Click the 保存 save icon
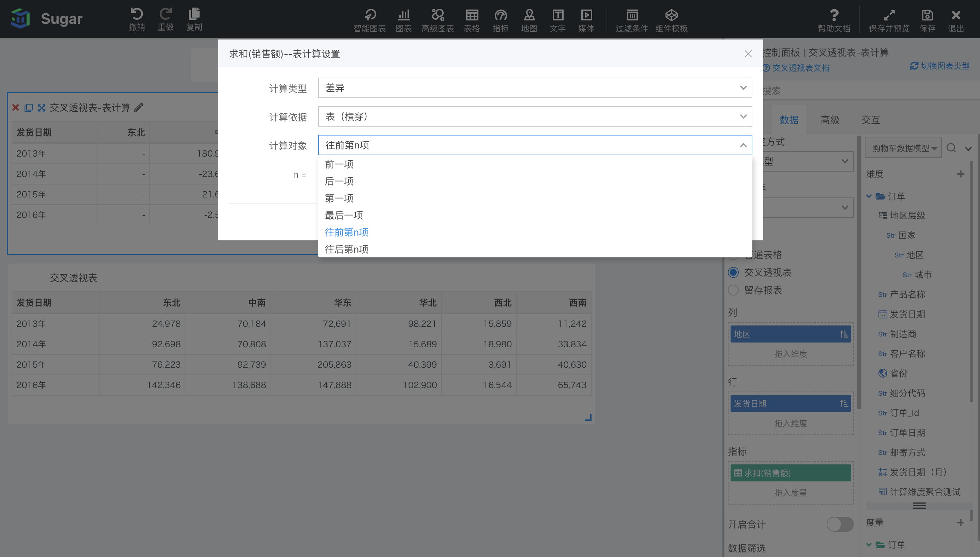This screenshot has height=557, width=980. point(927,20)
